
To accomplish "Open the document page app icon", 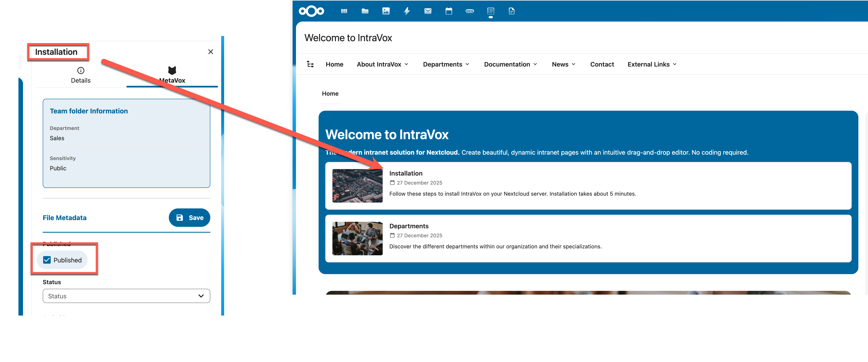I will point(511,11).
